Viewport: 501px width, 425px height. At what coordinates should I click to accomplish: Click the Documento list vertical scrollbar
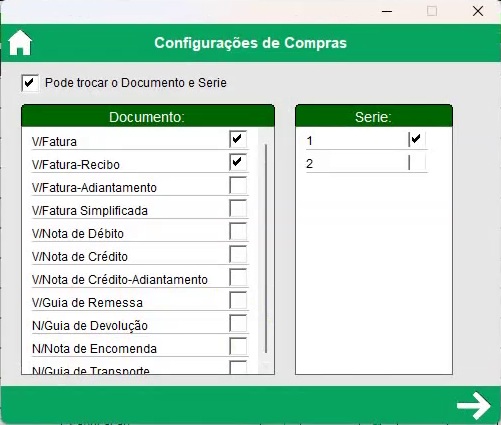pos(266,248)
